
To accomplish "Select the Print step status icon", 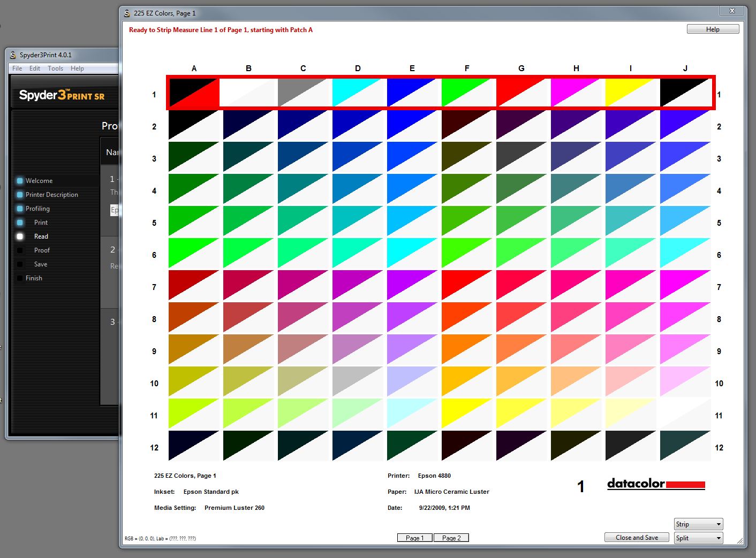I will pos(20,222).
